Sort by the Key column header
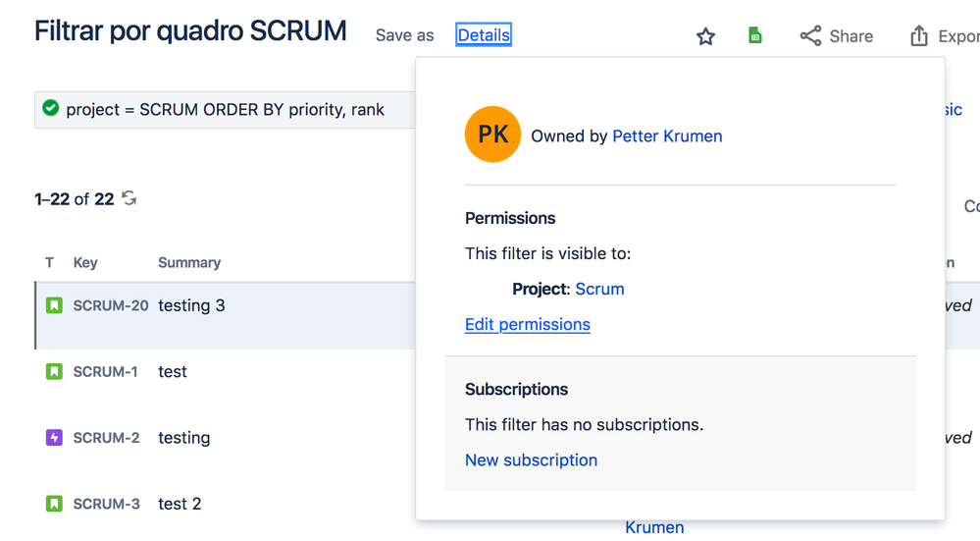Screen dimensions: 980x541 [x=85, y=263]
